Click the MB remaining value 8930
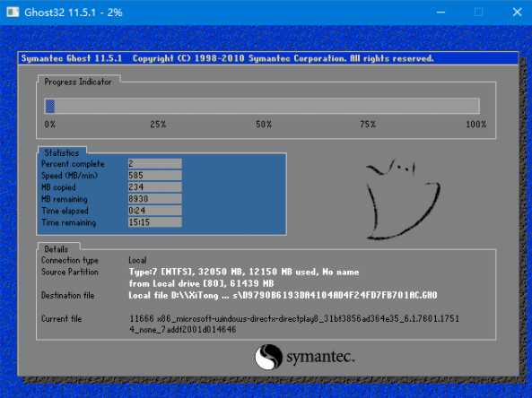532x398 pixels. click(x=154, y=199)
